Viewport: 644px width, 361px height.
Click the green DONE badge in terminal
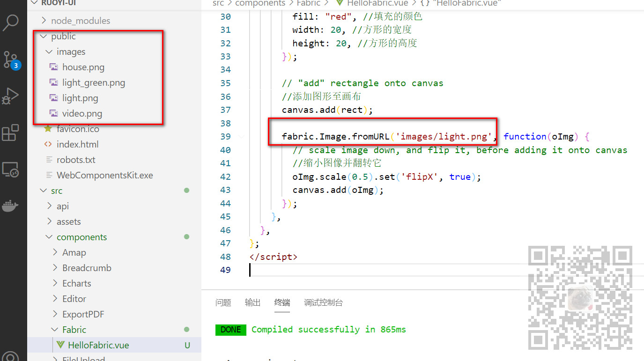pyautogui.click(x=230, y=330)
